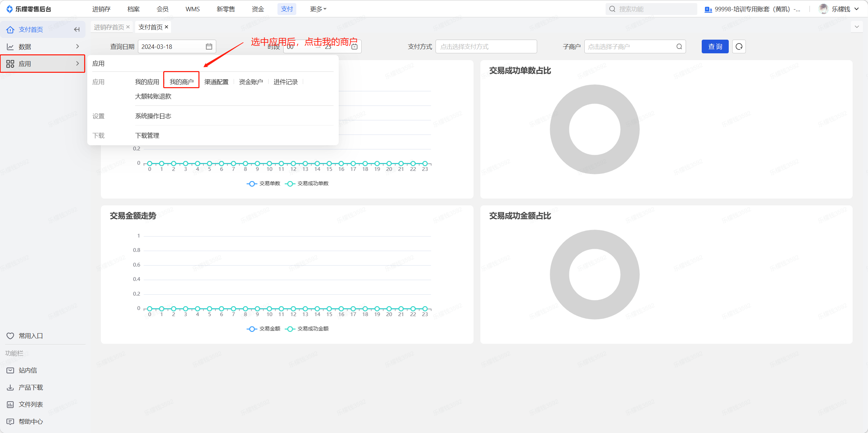This screenshot has height=433, width=868.
Task: Click the 乐檬零售后台 logo icon
Action: point(10,9)
